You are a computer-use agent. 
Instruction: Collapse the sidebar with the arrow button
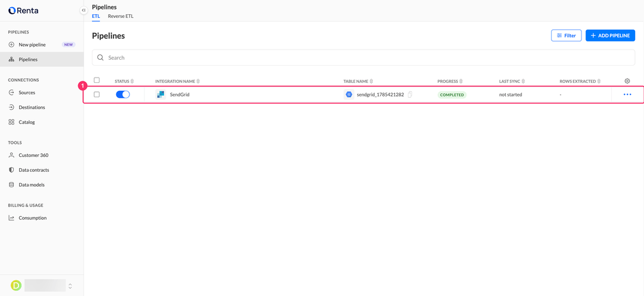click(x=83, y=10)
